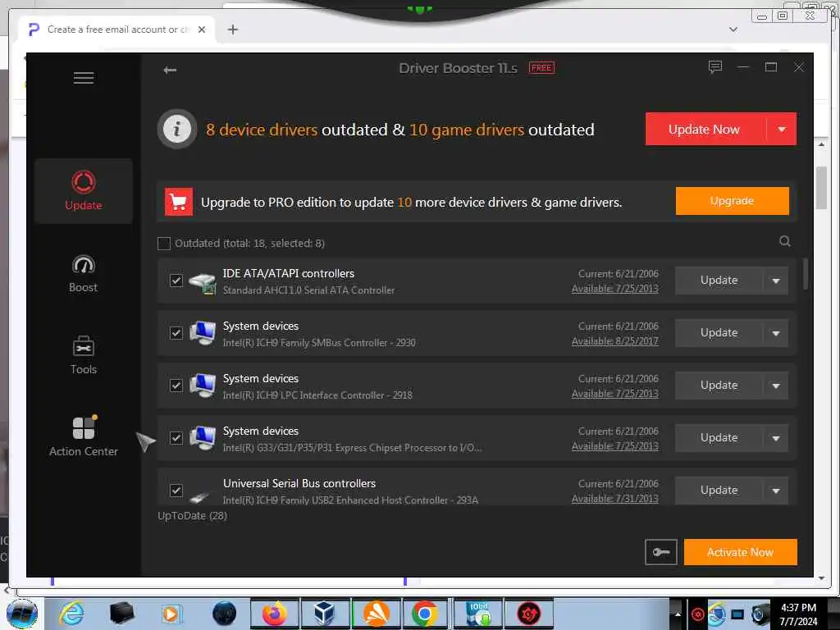Uncheck the Express Chipset Processor checkbox
840x630 pixels.
pyautogui.click(x=176, y=438)
